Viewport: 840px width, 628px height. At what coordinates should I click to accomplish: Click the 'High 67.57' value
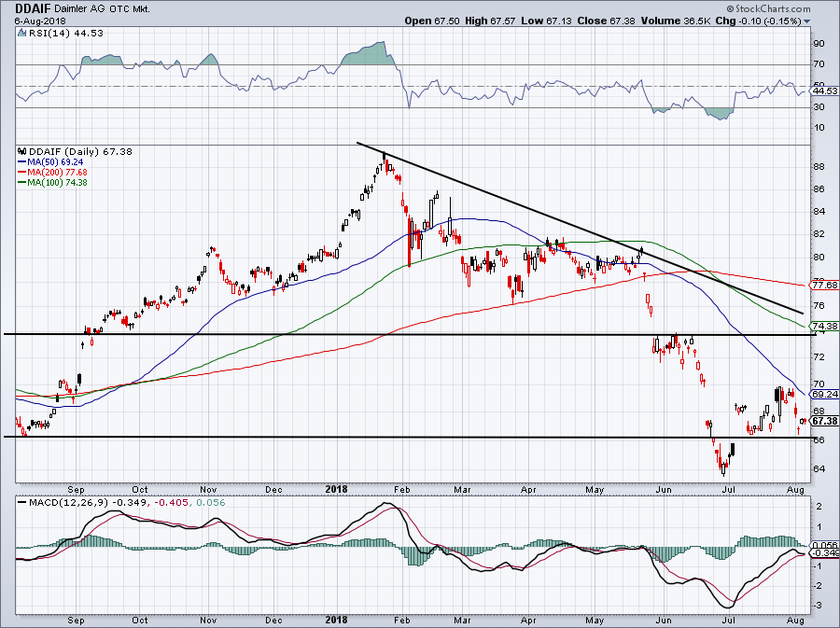(x=490, y=21)
